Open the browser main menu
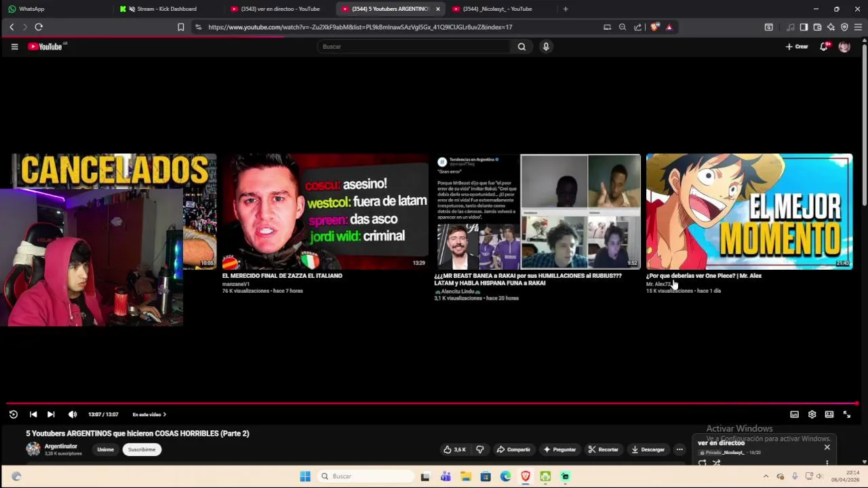Screen dimensions: 868x488 click(x=858, y=27)
